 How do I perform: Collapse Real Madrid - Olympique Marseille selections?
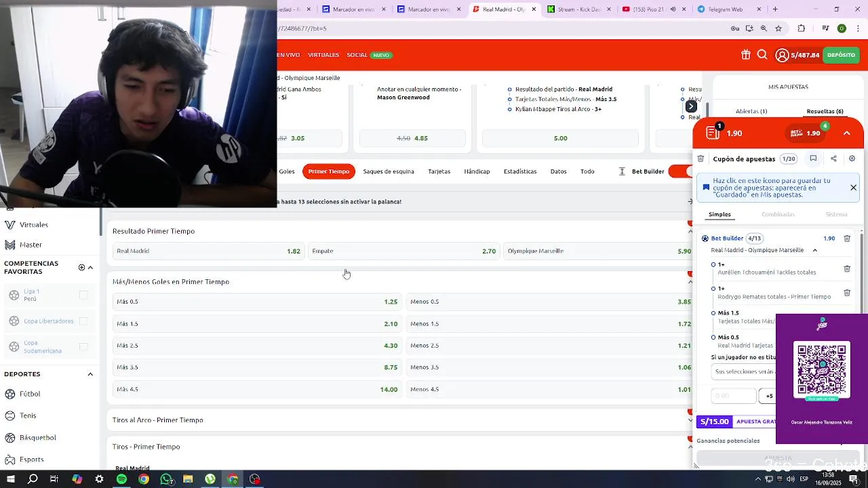tap(815, 250)
